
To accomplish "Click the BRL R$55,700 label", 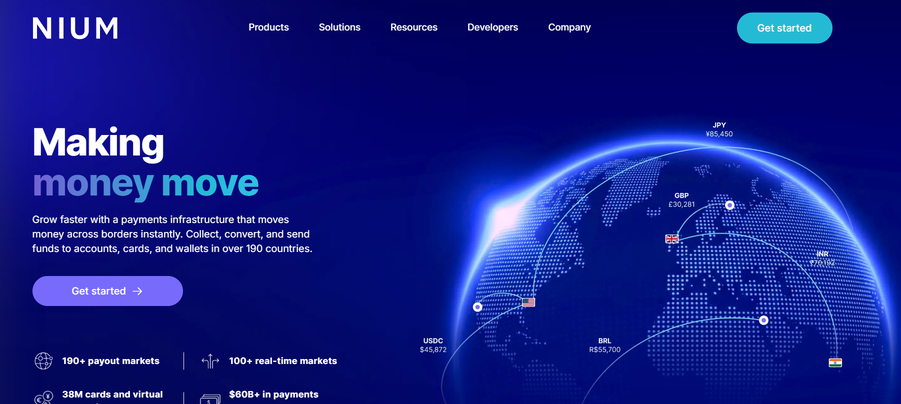I will [x=604, y=345].
